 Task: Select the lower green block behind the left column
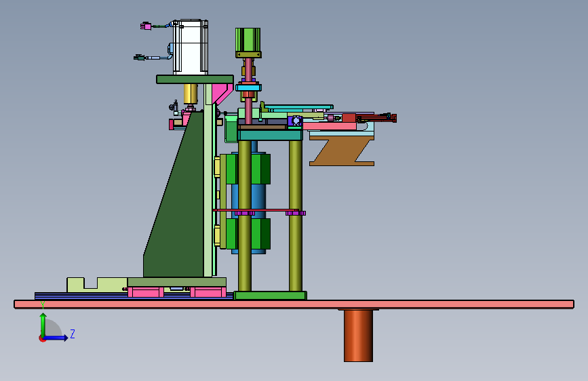(260, 234)
